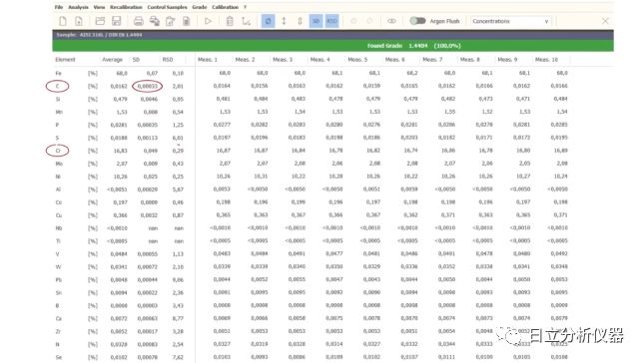
Task: Toggle the SD column button
Action: click(316, 21)
